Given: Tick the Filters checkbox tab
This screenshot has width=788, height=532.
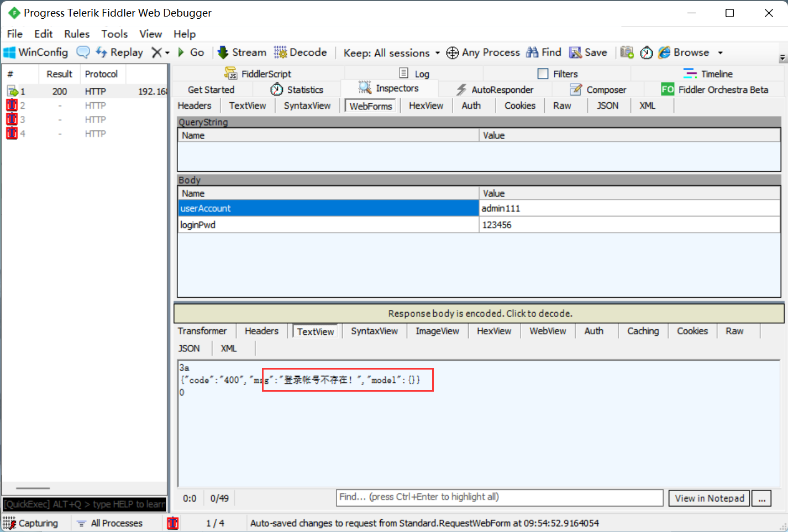Looking at the screenshot, I should coord(543,73).
